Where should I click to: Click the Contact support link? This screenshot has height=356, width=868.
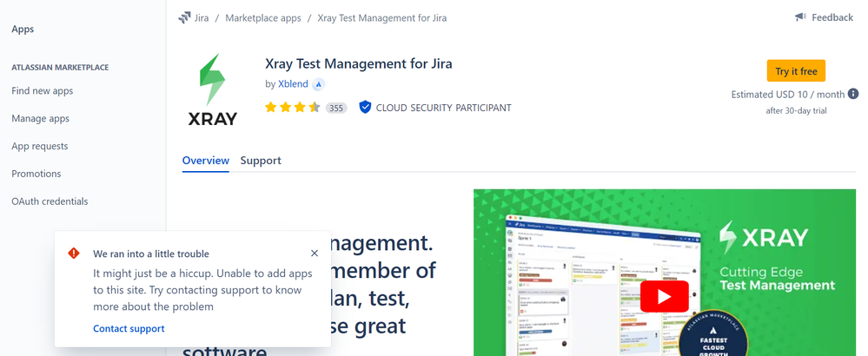tap(129, 328)
